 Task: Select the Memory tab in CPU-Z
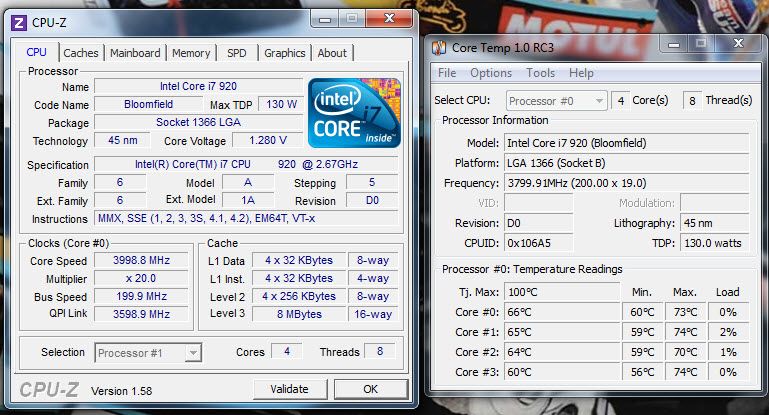pos(191,53)
